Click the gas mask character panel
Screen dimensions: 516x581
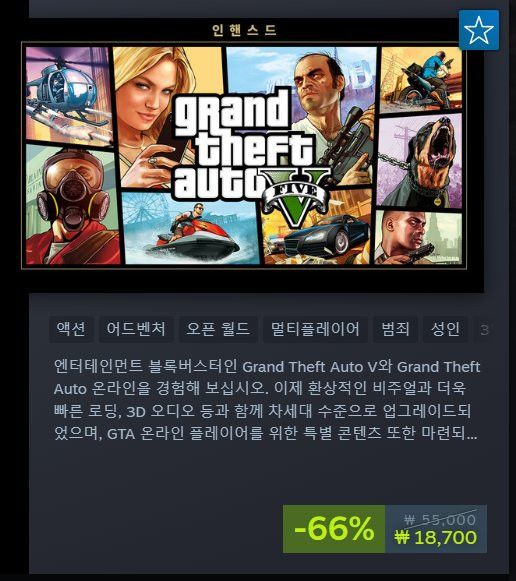73,205
